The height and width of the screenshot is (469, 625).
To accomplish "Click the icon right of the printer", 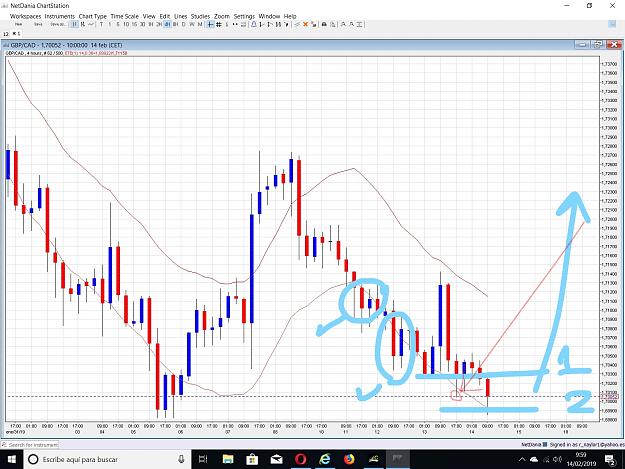I will tap(333, 24).
